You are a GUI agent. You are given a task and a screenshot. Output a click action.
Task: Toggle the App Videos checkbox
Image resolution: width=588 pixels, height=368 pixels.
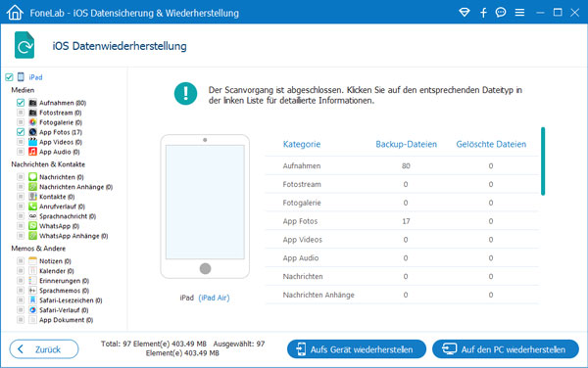click(21, 142)
